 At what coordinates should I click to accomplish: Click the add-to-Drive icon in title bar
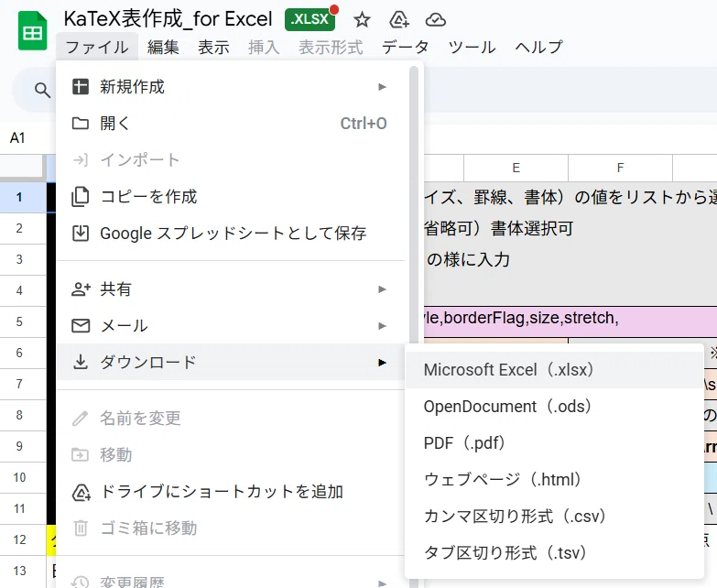click(398, 19)
